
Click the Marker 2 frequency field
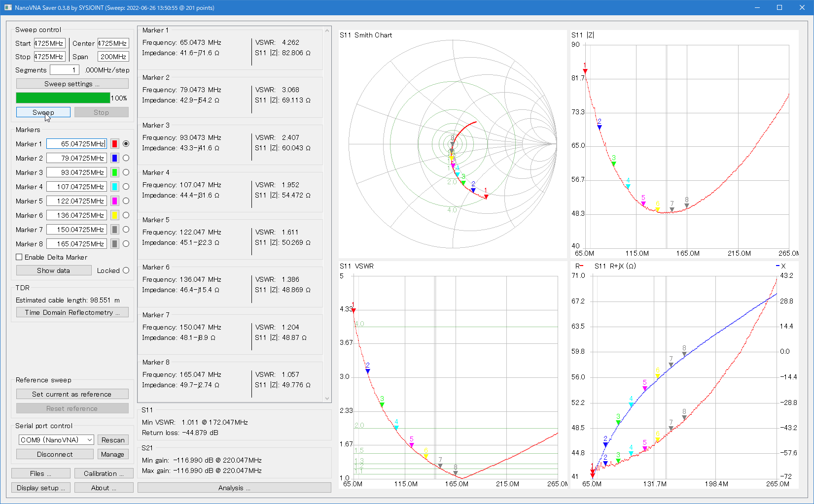(x=76, y=158)
